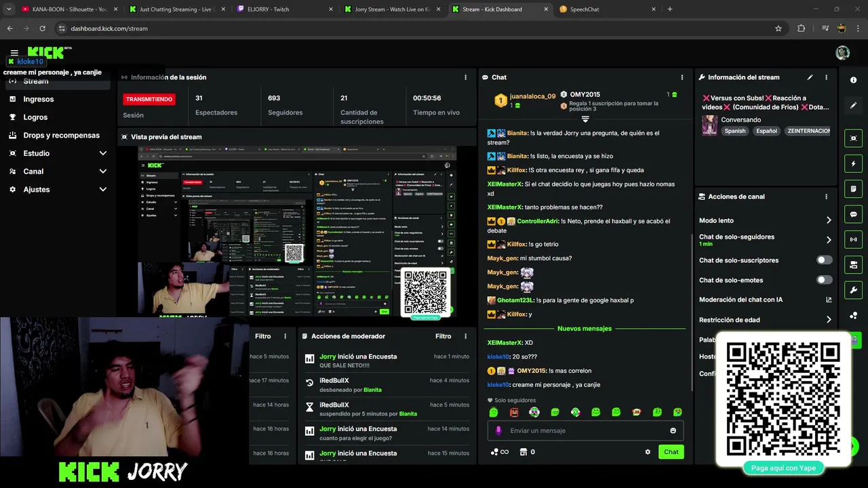Switch to KANA-BOON Silhouette YouTube tab
Screen dimensions: 868x488
[x=69, y=9]
